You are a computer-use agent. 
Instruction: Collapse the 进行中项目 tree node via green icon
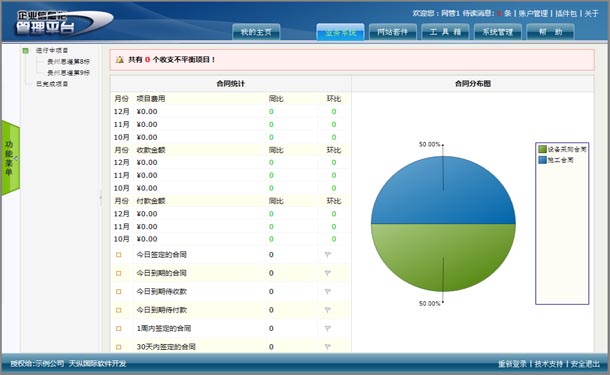pyautogui.click(x=26, y=51)
